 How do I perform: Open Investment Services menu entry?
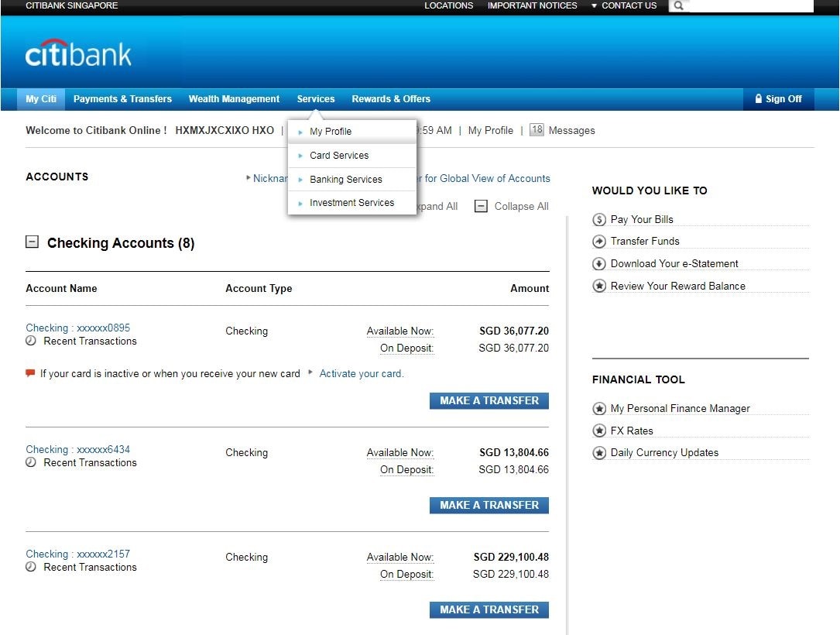(351, 203)
